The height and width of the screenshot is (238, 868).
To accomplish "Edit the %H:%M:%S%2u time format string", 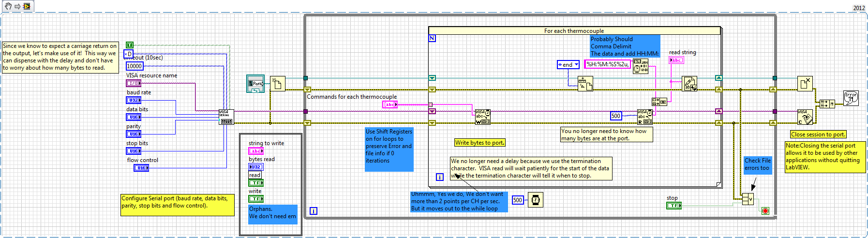I will [607, 64].
